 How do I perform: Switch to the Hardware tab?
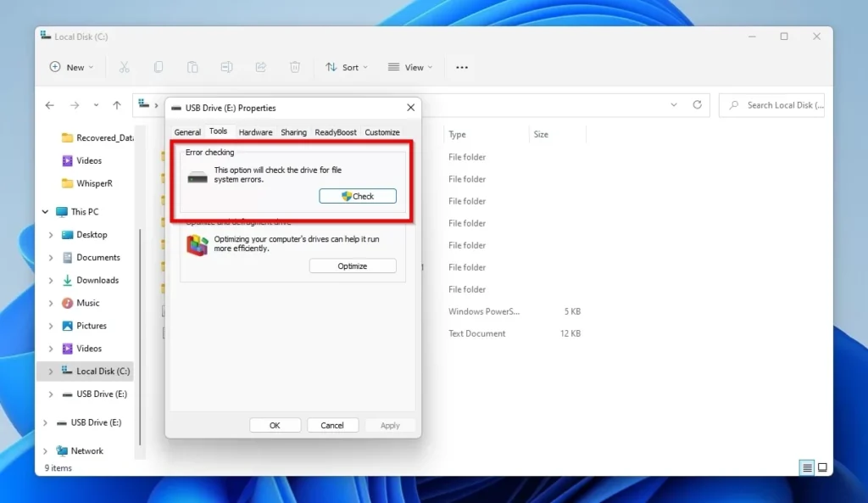tap(255, 132)
